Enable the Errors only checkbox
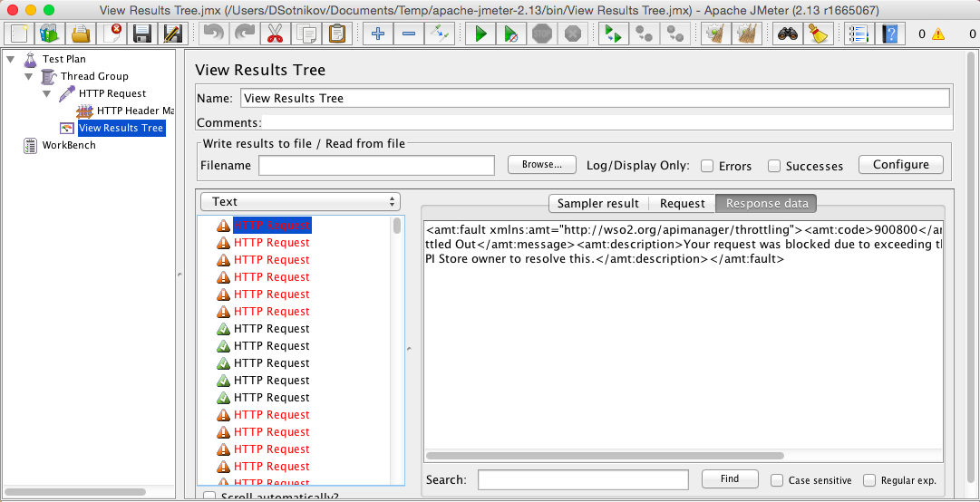The width and height of the screenshot is (980, 502). pos(707,166)
